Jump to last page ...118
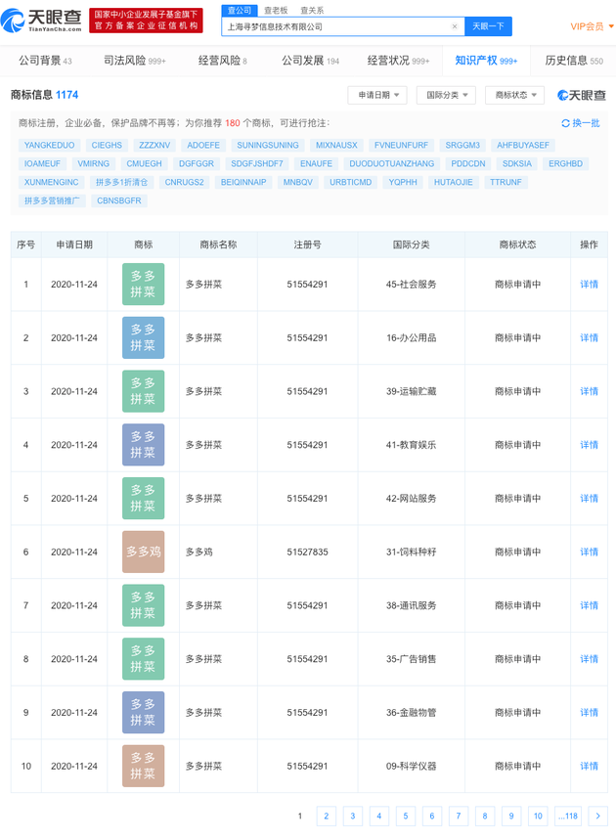Screen dimensions: 616x840 point(568,816)
